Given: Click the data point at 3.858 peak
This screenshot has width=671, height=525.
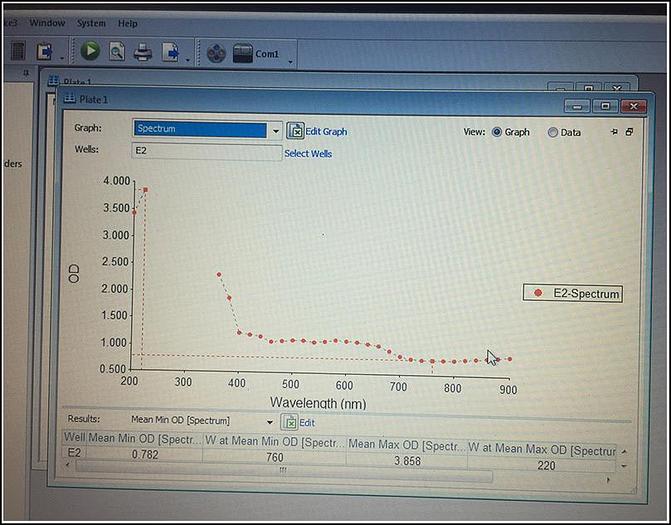Looking at the screenshot, I should click(145, 190).
